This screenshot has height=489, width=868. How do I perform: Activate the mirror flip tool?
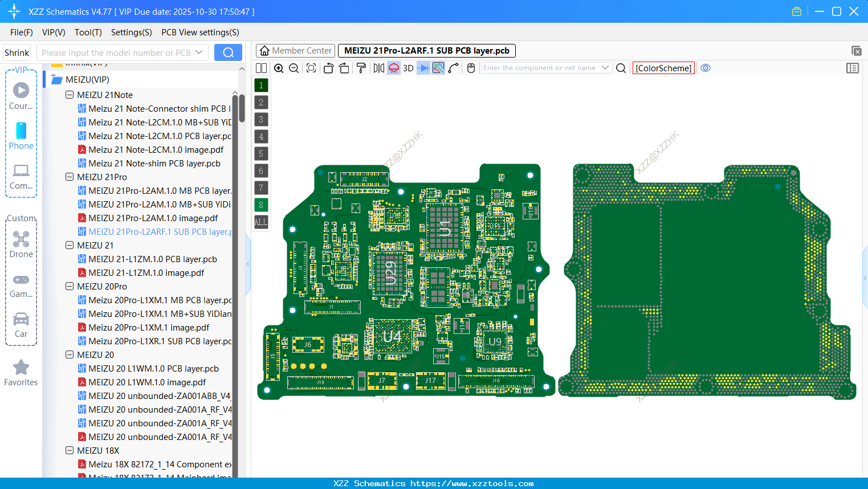click(378, 68)
